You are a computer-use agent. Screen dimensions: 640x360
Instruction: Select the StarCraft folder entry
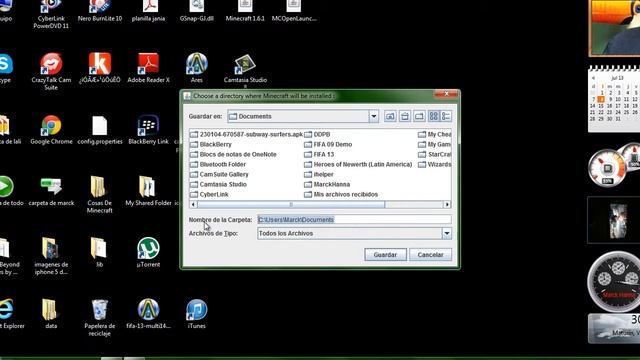click(x=435, y=154)
